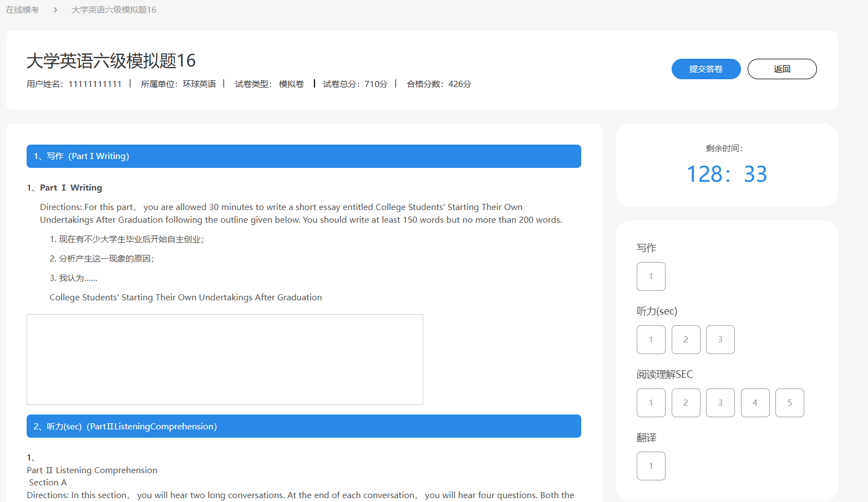
Task: Go to question 2 under 阅读理解SEC
Action: coord(686,403)
